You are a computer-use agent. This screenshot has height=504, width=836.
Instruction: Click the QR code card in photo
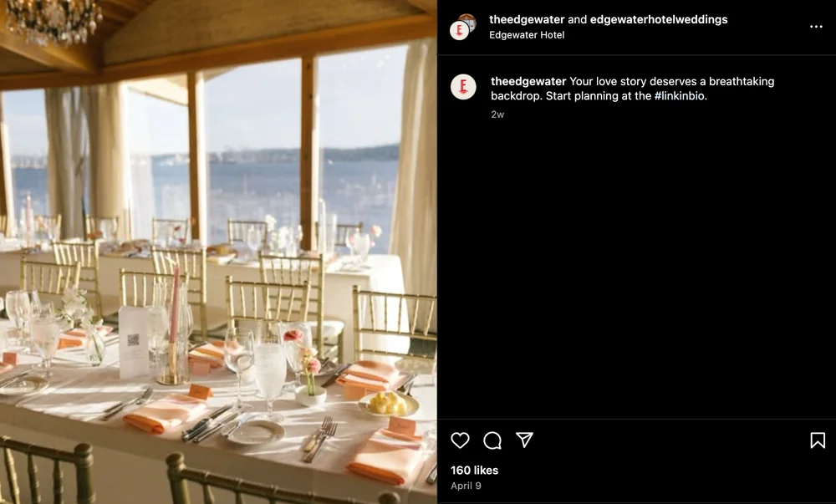[x=133, y=342]
